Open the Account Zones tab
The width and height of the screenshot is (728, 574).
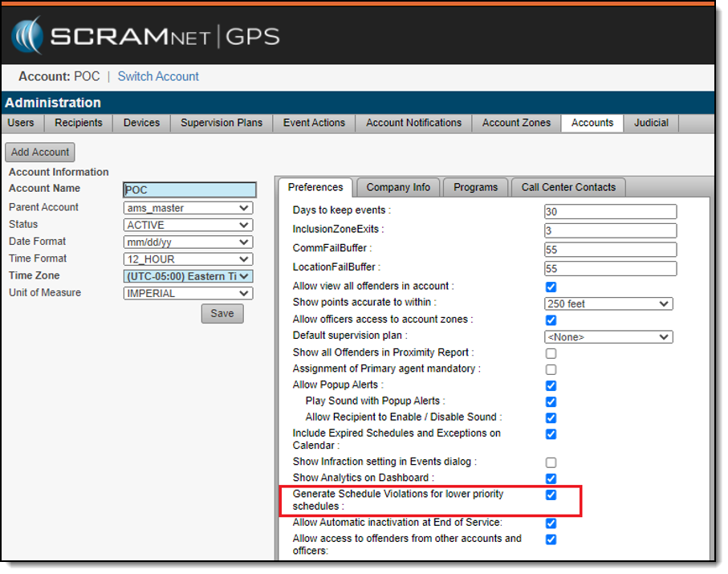(x=516, y=123)
